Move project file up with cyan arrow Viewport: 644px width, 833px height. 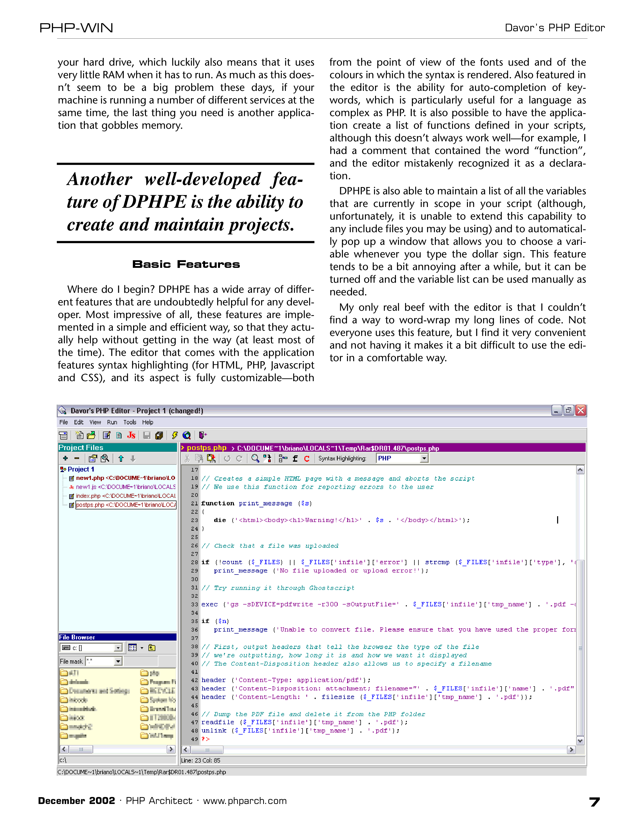(x=121, y=458)
